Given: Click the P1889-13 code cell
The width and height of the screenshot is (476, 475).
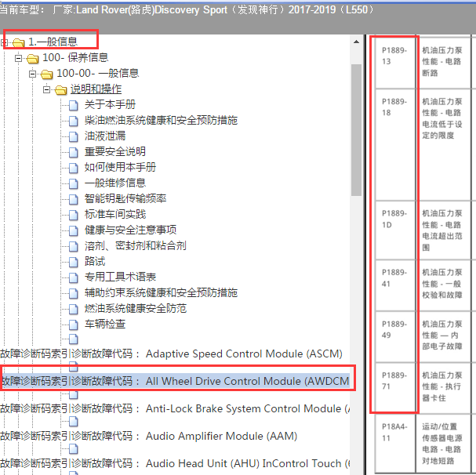Looking at the screenshot, I should [x=395, y=63].
